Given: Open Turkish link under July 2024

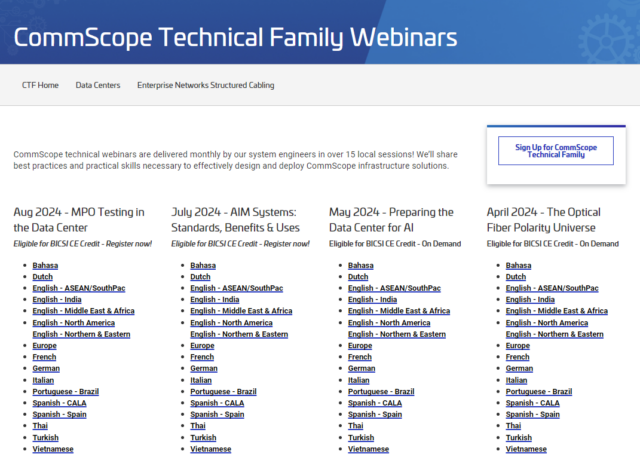Looking at the screenshot, I should tap(203, 438).
